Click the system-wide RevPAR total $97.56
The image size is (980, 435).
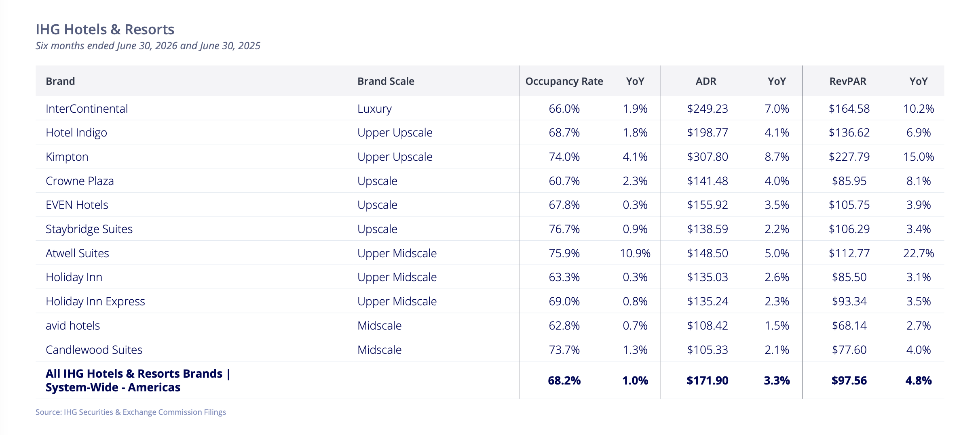tap(849, 380)
